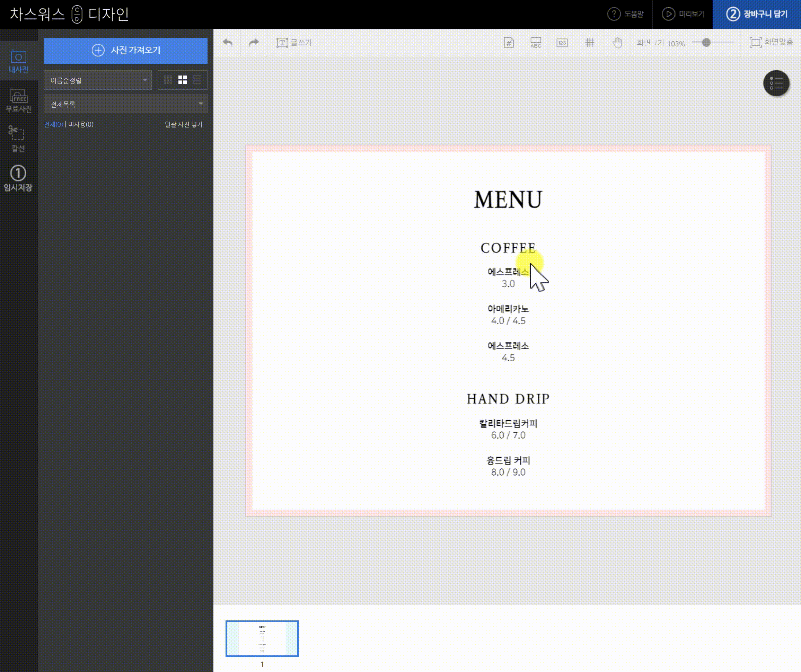Click the ABC text-box icon
This screenshot has width=801, height=672.
[536, 42]
